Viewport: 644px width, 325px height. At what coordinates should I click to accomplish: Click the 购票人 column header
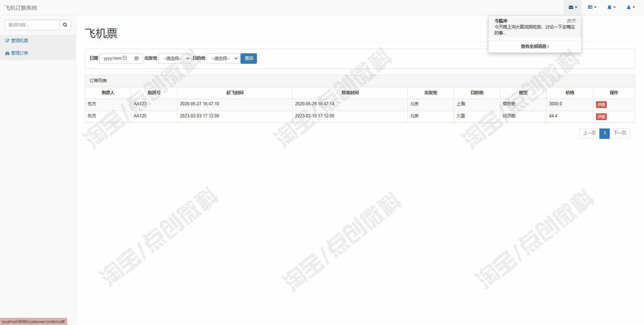(108, 93)
